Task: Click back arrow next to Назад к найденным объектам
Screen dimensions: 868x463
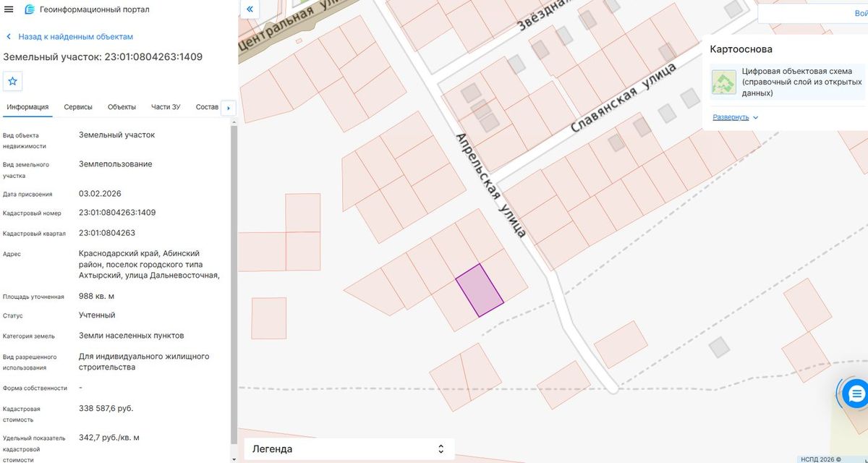Action: point(9,36)
